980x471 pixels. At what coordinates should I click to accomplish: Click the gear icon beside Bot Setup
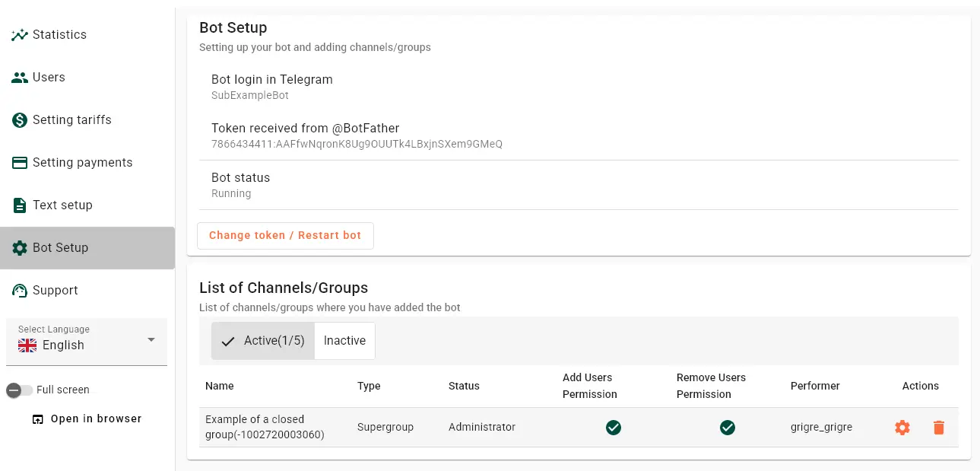tap(20, 248)
